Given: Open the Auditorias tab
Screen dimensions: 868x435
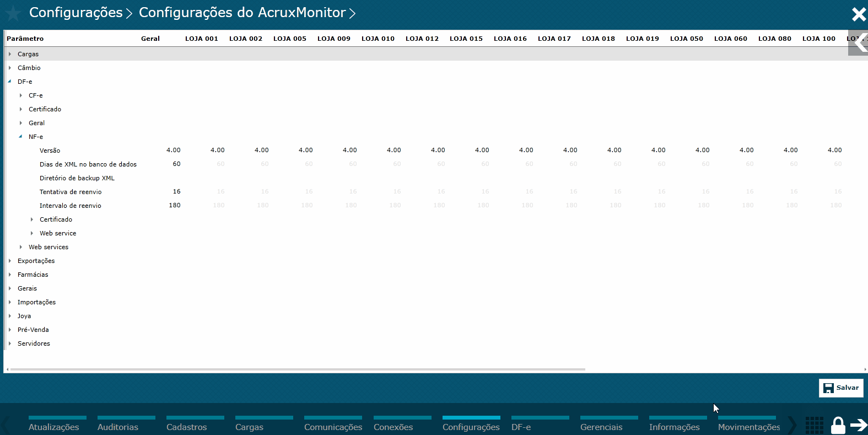Looking at the screenshot, I should pos(126,425).
